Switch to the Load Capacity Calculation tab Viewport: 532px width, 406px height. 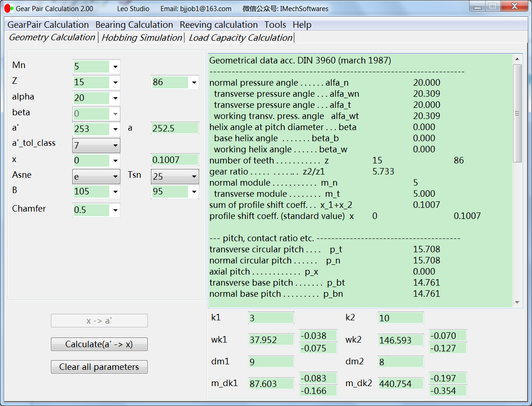241,37
